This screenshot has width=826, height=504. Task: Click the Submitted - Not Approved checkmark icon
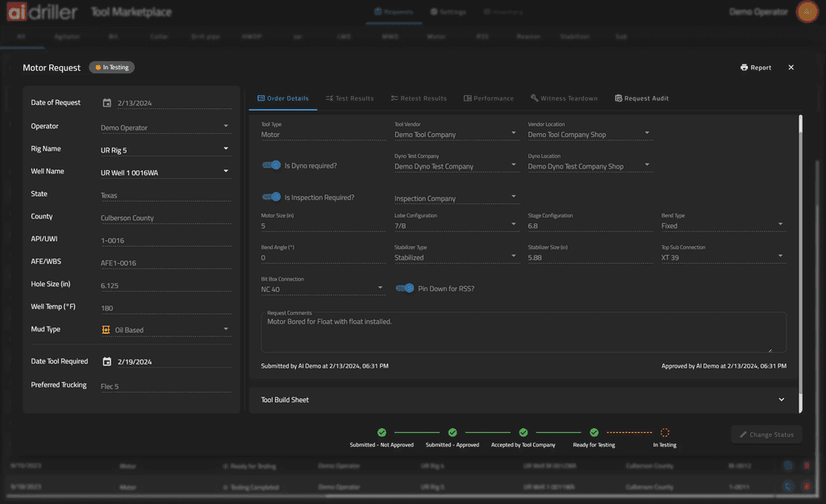(x=382, y=433)
